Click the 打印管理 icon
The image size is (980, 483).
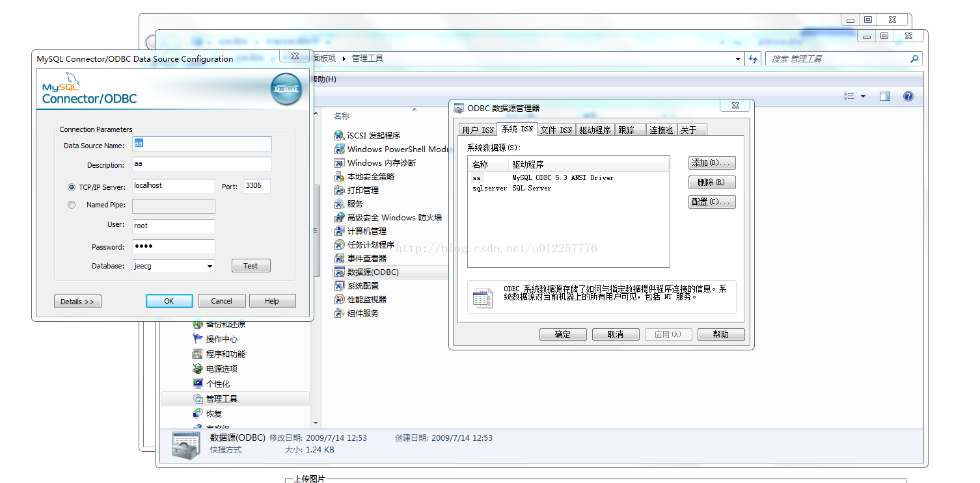(338, 190)
